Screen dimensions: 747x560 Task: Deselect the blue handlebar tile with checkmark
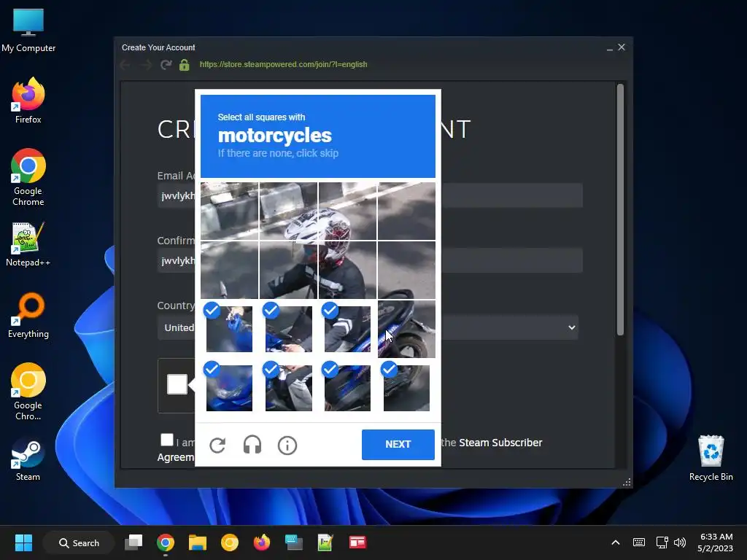[x=229, y=329]
